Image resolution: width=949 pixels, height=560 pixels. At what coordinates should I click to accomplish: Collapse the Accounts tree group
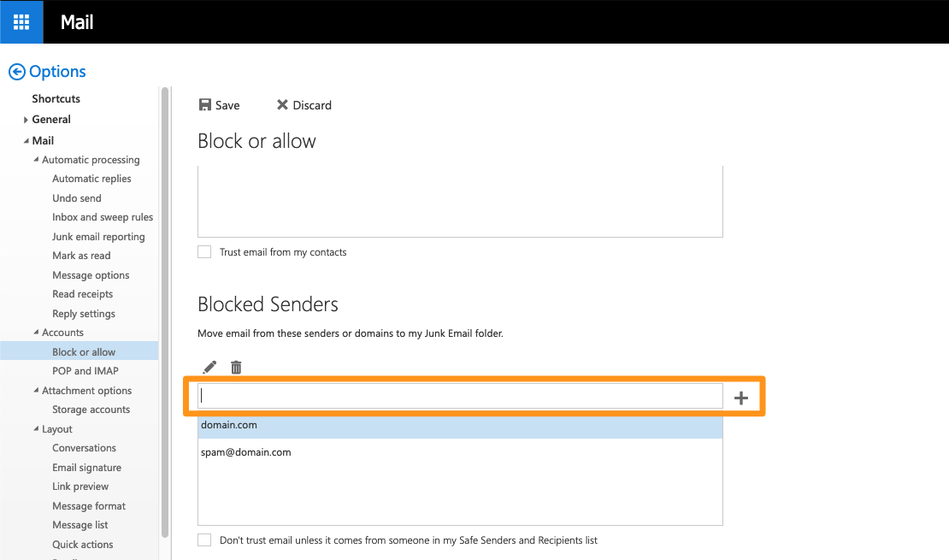point(36,333)
